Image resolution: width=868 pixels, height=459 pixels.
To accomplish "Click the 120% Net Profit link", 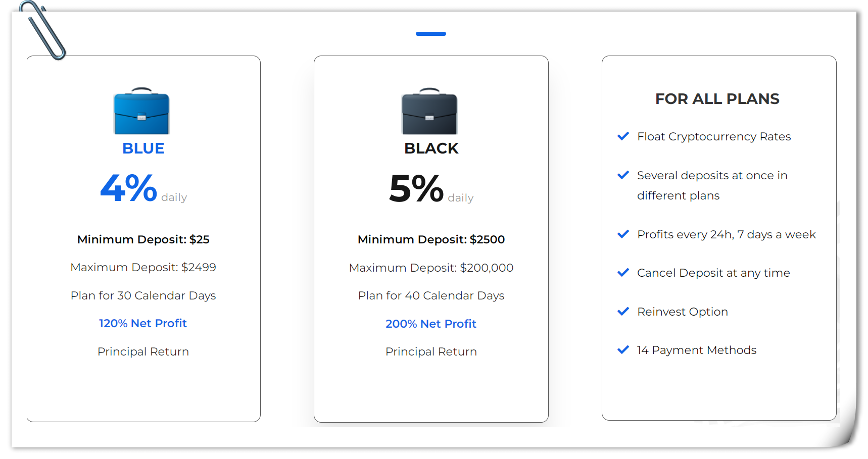I will [143, 323].
